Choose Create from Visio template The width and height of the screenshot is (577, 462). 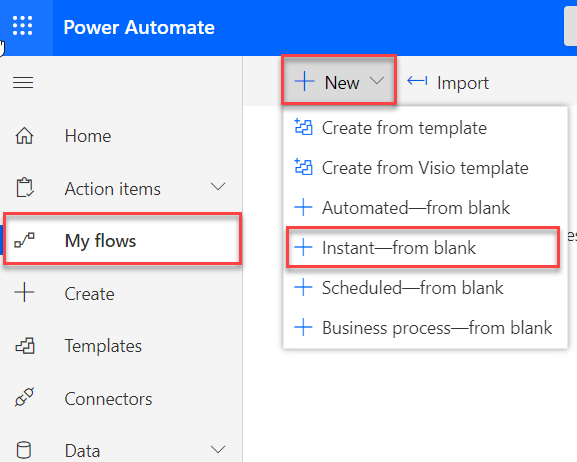click(425, 168)
